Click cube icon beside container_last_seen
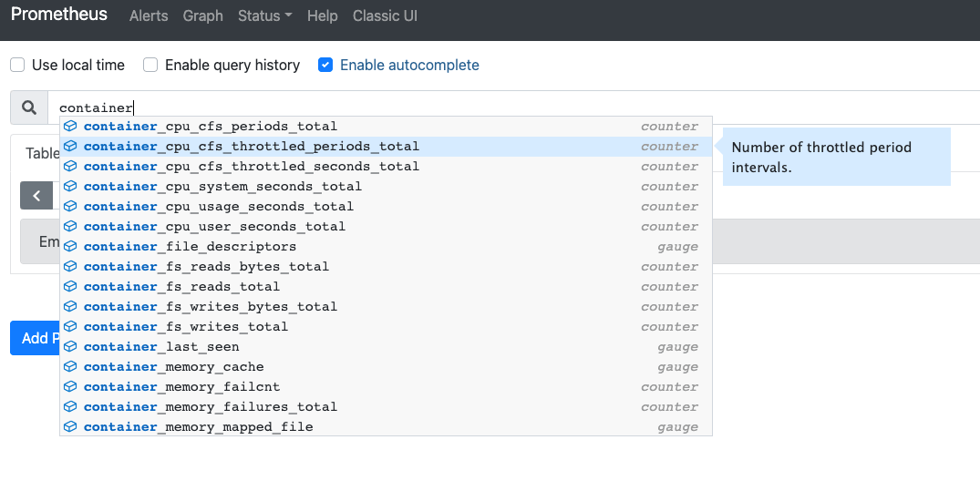This screenshot has width=980, height=491. 70,346
